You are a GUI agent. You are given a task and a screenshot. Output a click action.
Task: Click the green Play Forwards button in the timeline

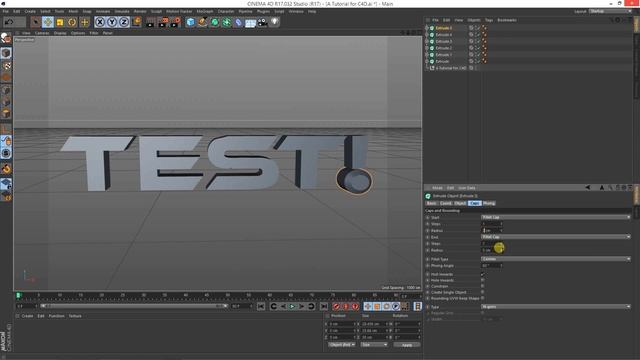(292, 307)
